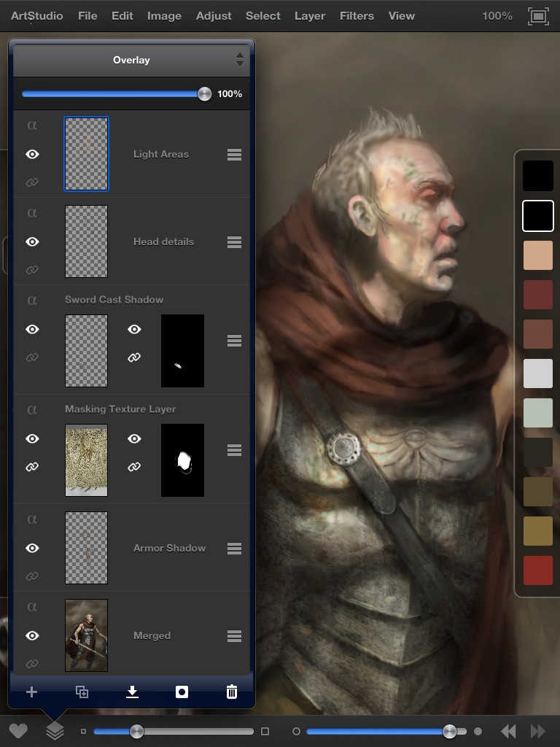Open the Head details layer options handle

coord(234,241)
